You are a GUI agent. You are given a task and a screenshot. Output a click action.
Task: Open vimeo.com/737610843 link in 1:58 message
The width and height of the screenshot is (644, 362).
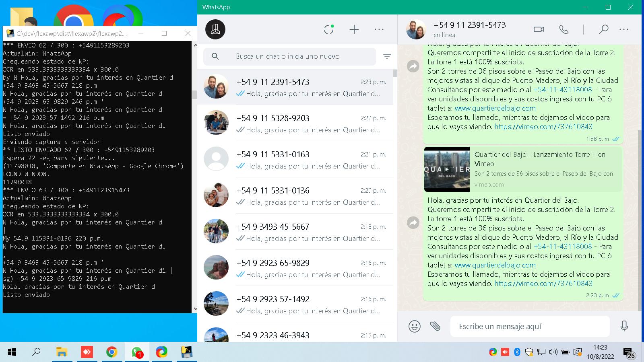point(543,127)
